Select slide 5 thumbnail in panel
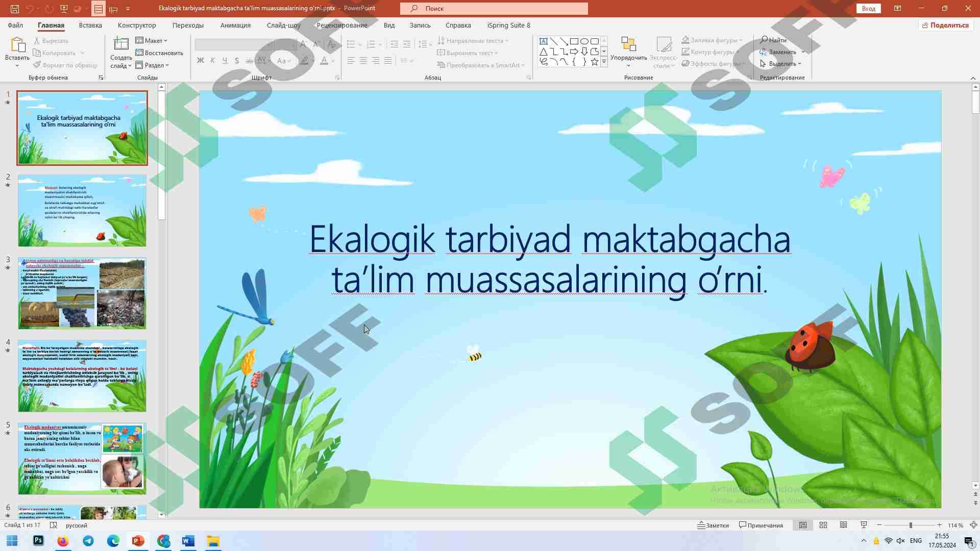This screenshot has width=980, height=551. coord(82,459)
